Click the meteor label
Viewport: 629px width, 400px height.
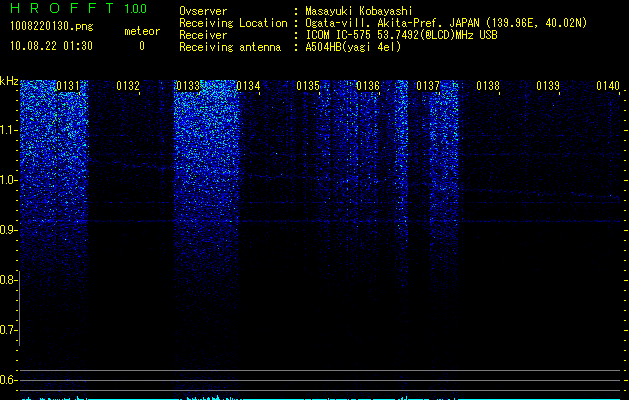(x=142, y=31)
